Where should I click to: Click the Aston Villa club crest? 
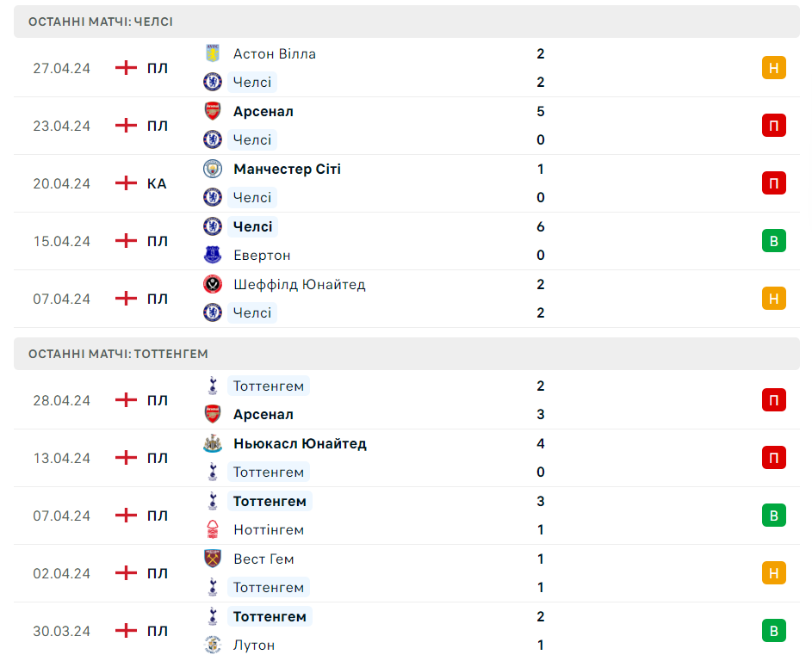pos(213,53)
